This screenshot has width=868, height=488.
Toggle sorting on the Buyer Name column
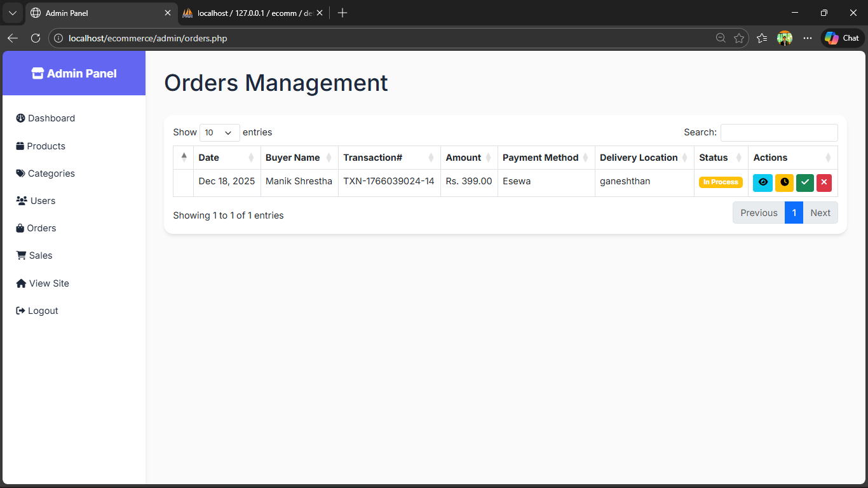point(292,157)
